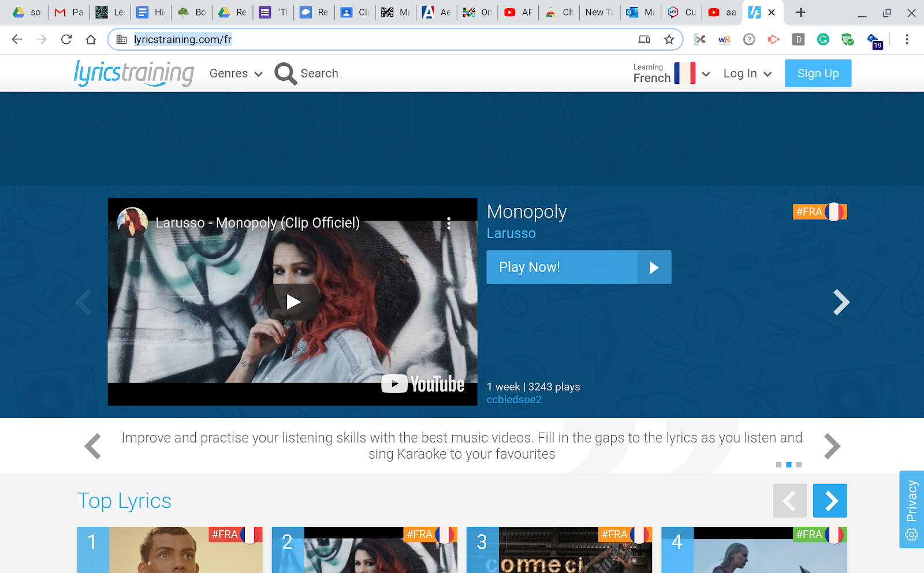Image resolution: width=924 pixels, height=573 pixels.
Task: Open ccbledsoe2 user profile link
Action: point(514,400)
